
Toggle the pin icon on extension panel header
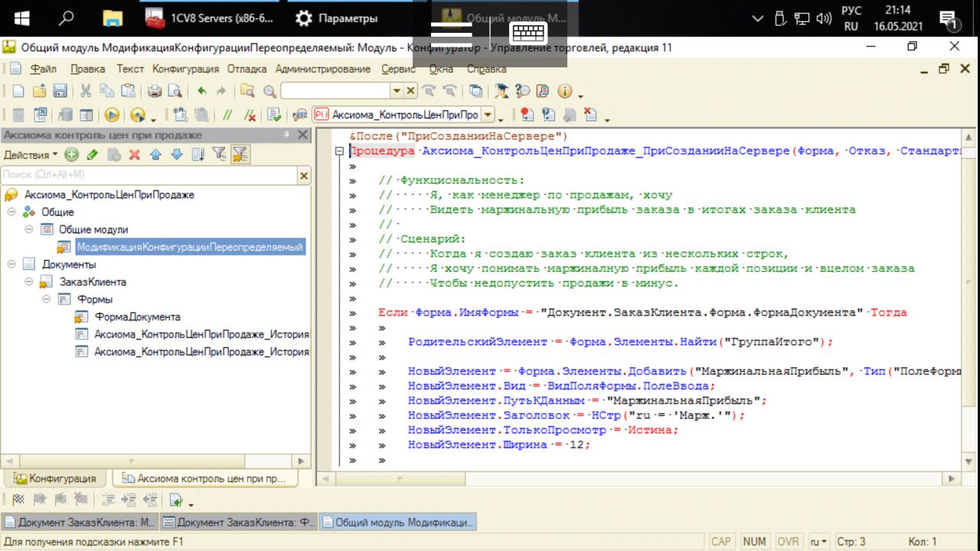tap(287, 135)
